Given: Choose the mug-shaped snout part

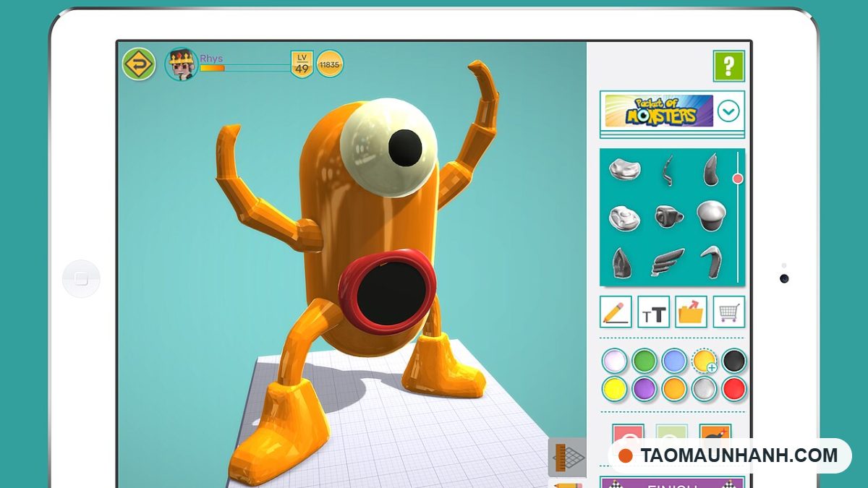Looking at the screenshot, I should click(668, 216).
